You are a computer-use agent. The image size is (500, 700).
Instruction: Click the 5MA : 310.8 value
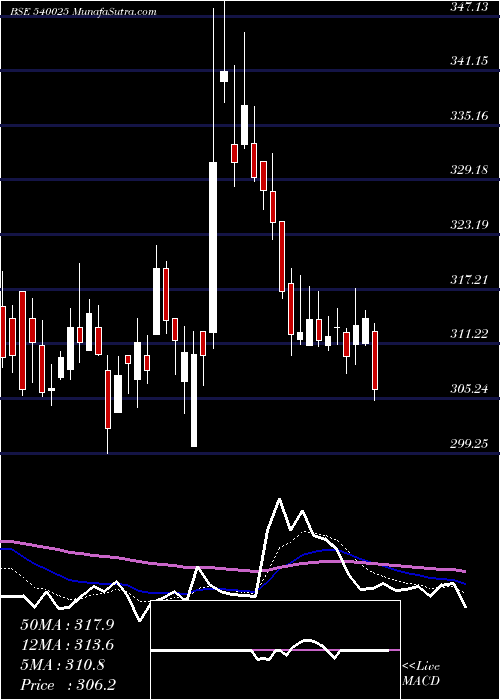(62, 665)
